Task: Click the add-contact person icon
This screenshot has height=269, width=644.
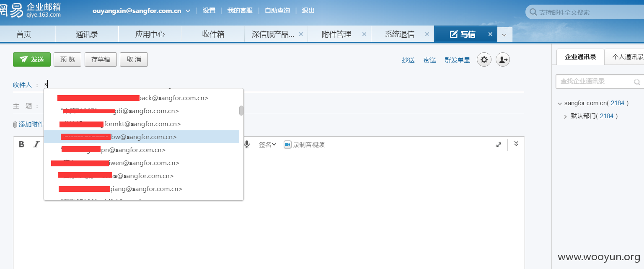Action: pos(503,59)
